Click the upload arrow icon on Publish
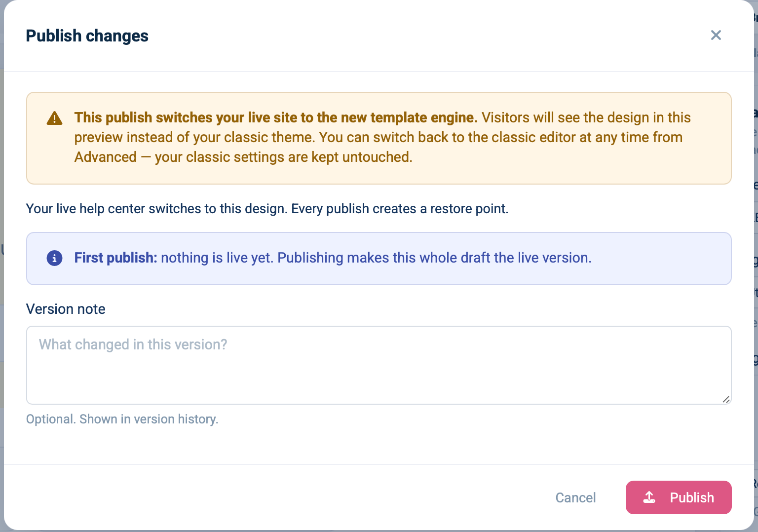The width and height of the screenshot is (758, 532). [649, 497]
